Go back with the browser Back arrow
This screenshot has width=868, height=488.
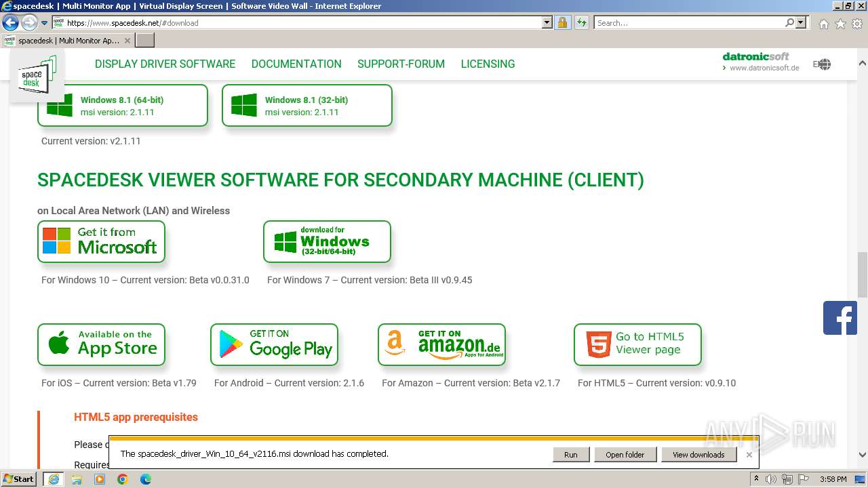[10, 23]
